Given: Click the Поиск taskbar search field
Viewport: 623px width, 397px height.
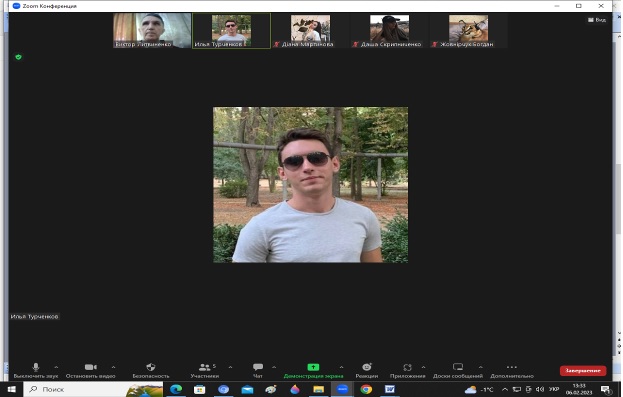Looking at the screenshot, I should (x=93, y=389).
